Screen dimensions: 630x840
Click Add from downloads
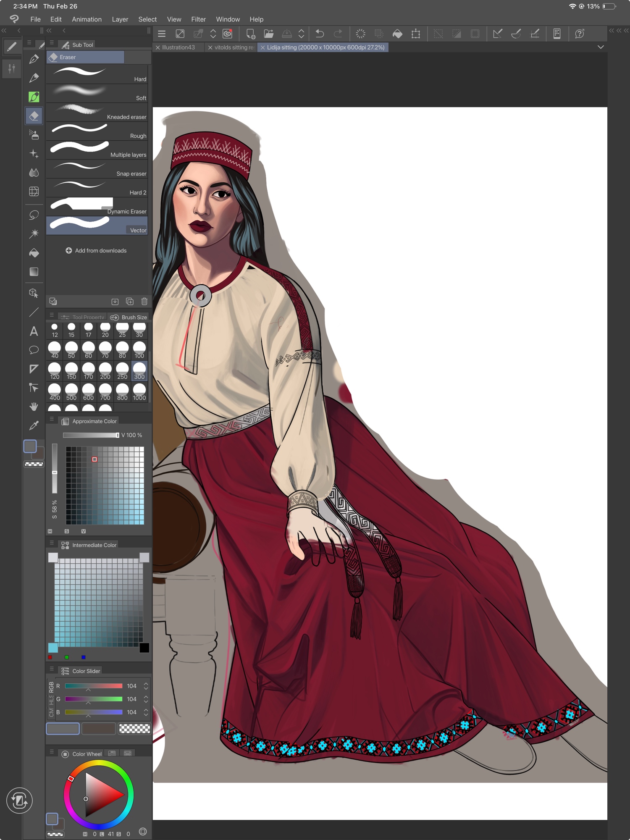click(x=96, y=251)
